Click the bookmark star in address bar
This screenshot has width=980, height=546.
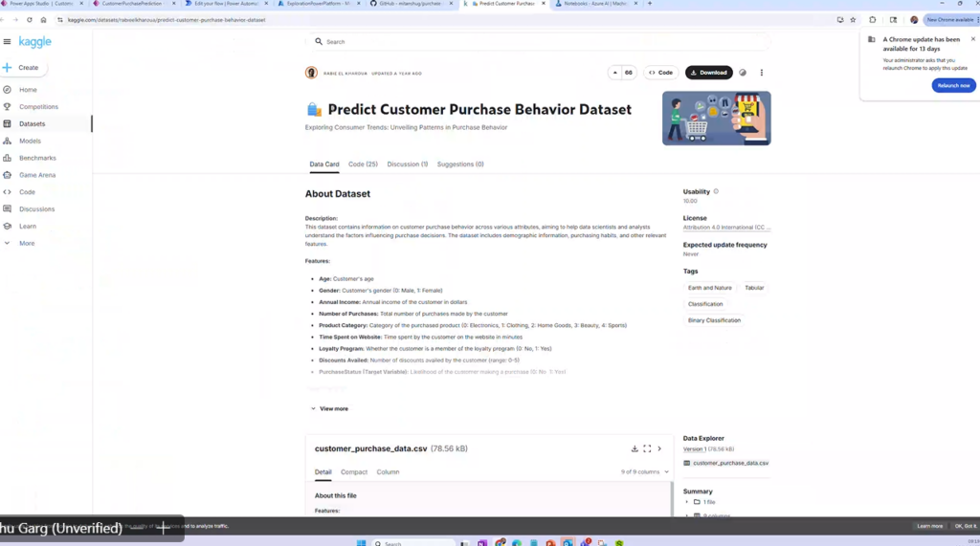(x=853, y=20)
